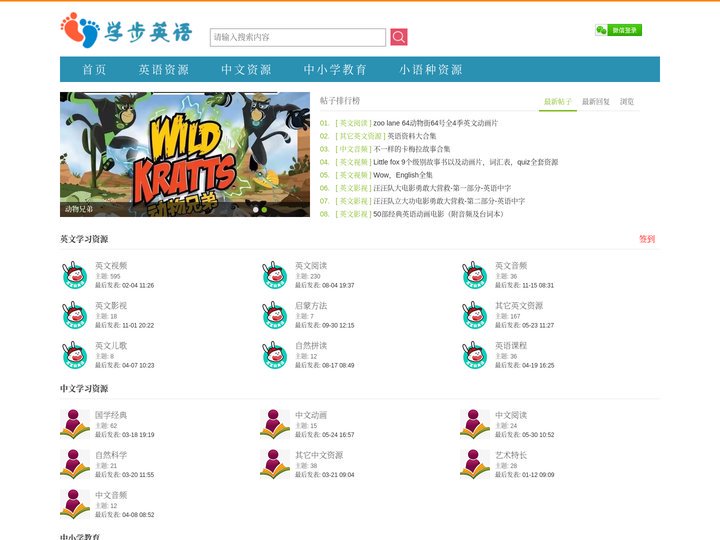
Task: Click the magnifier search button
Action: pyautogui.click(x=399, y=37)
